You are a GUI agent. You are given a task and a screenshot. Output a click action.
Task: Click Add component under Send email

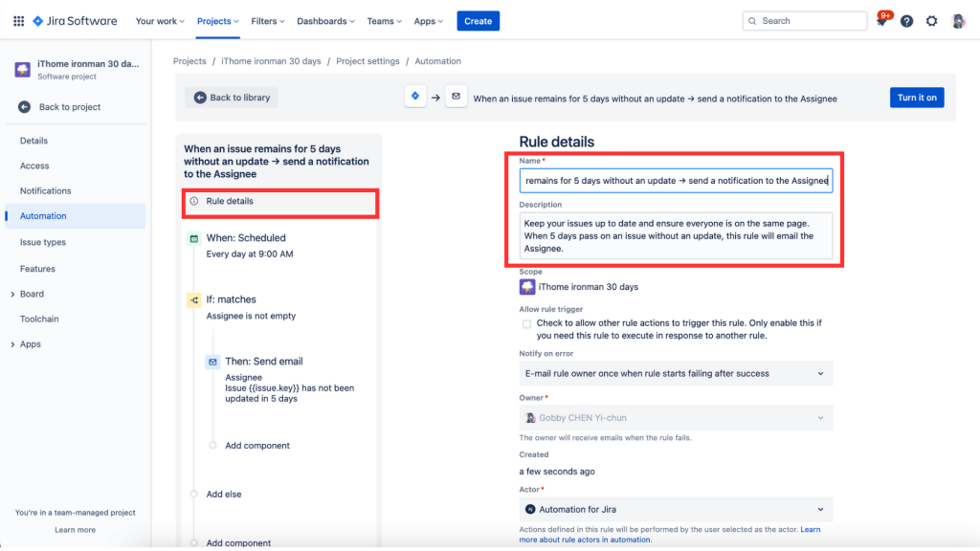[x=256, y=446]
